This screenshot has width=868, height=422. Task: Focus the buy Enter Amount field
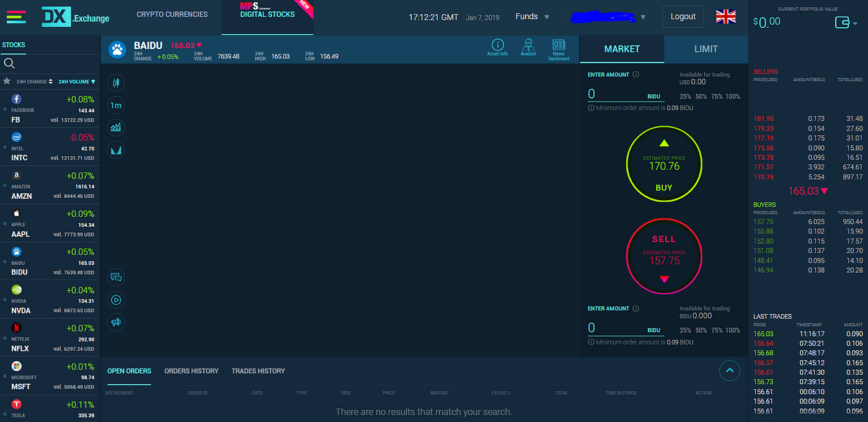click(x=625, y=94)
